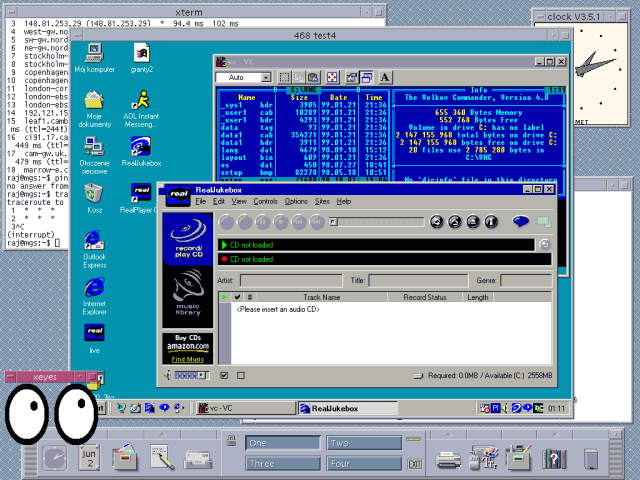Click the stop button in RealJukebox
The width and height of the screenshot is (640, 480).
pos(280,222)
